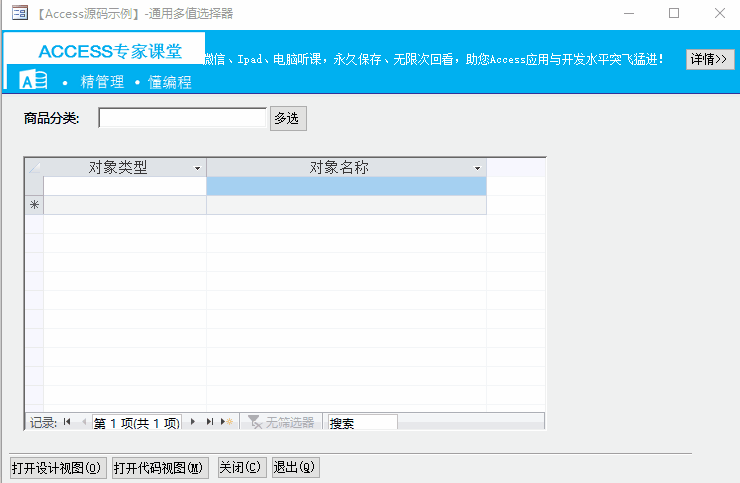740x483 pixels.
Task: Click the 关闭(C) button
Action: click(242, 467)
